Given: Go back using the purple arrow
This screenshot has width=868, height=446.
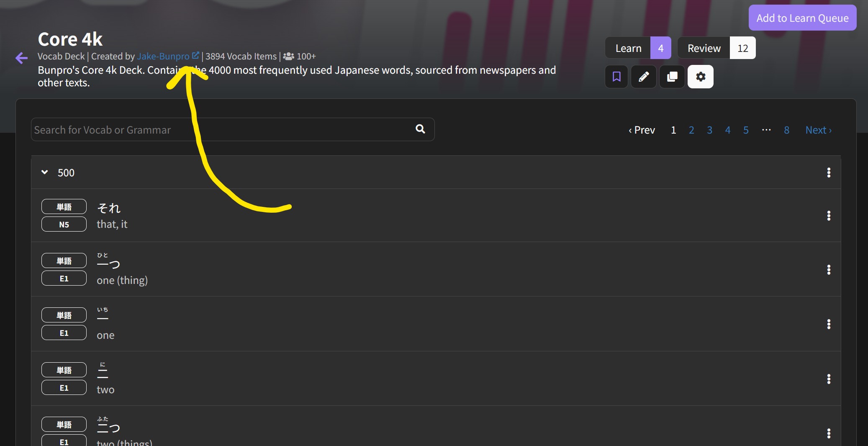Looking at the screenshot, I should tap(21, 58).
